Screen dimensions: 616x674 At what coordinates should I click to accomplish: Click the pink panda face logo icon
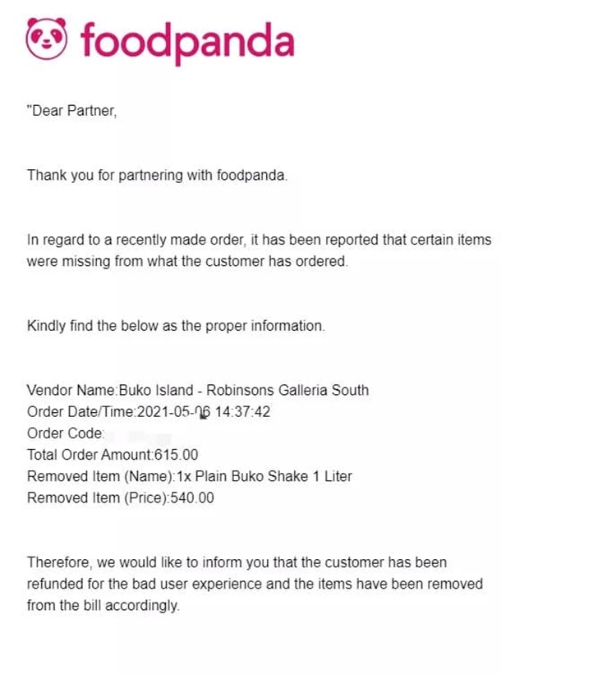coord(47,39)
